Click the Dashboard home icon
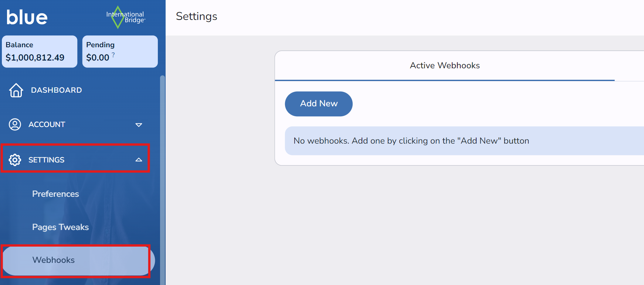 click(x=16, y=90)
